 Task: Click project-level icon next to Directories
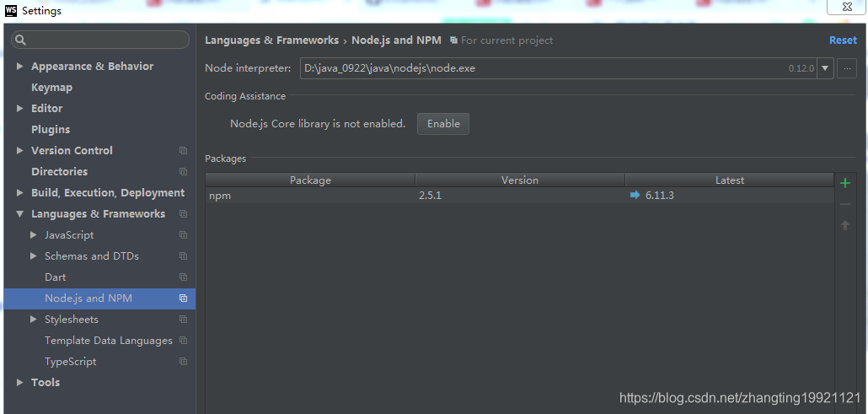183,172
